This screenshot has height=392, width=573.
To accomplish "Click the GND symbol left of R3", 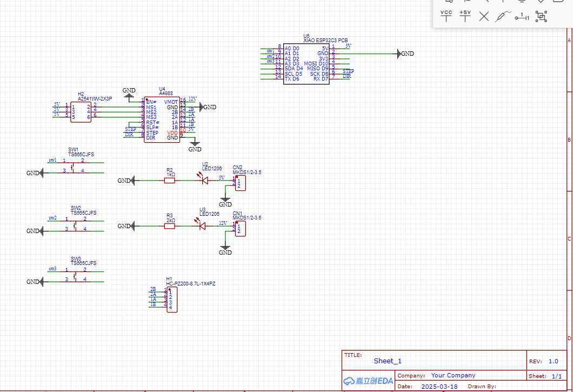I will pyautogui.click(x=126, y=227).
